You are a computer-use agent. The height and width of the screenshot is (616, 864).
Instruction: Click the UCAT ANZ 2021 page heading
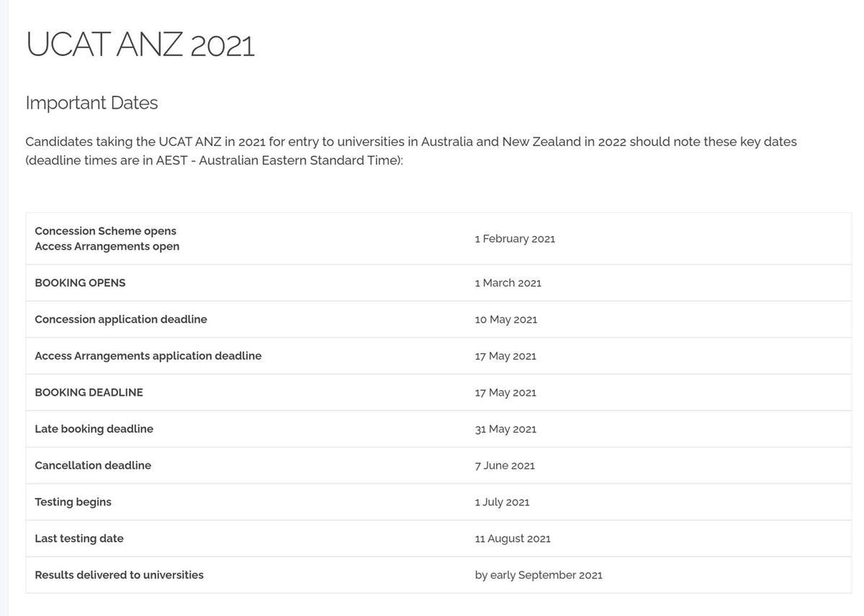click(x=140, y=45)
